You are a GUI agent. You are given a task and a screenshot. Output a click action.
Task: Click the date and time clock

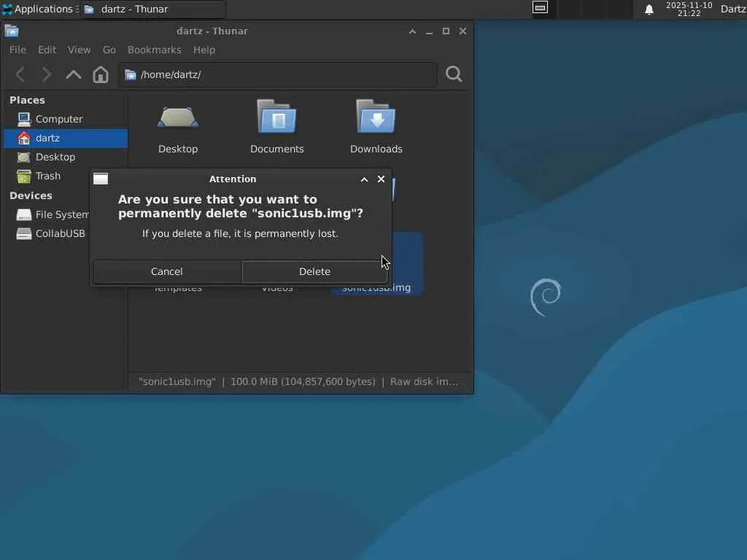tap(689, 9)
